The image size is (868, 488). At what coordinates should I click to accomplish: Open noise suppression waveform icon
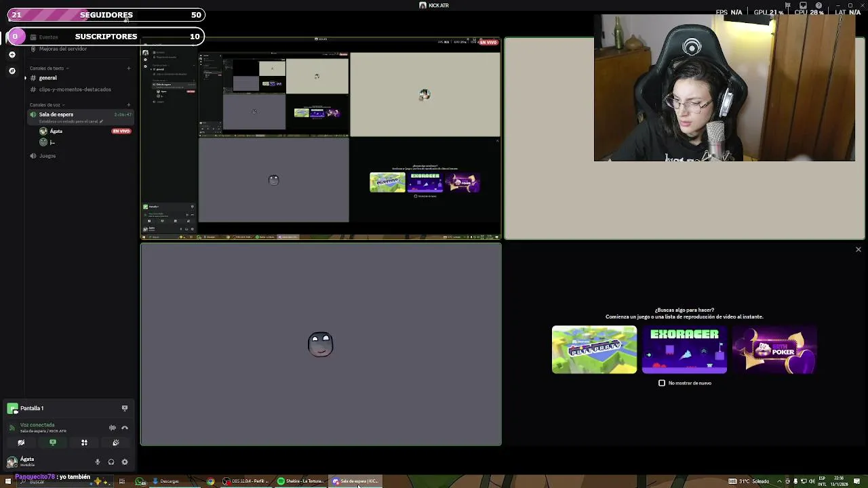(112, 428)
